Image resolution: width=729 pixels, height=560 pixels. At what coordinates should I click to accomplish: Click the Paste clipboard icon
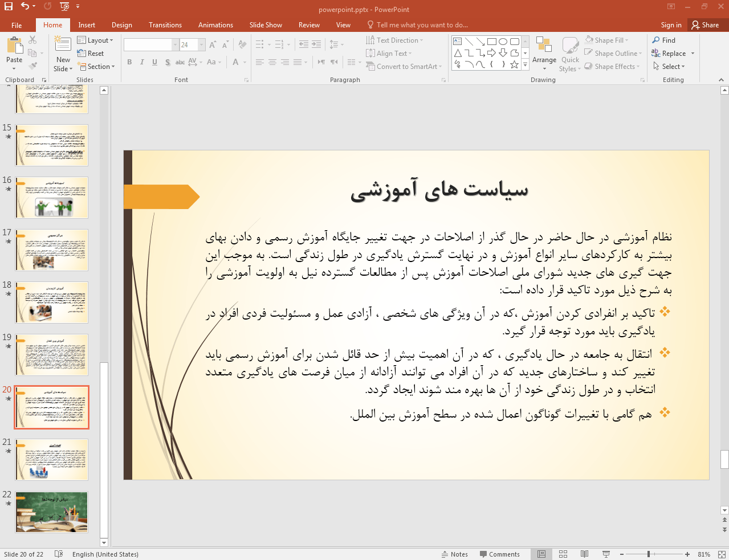[14, 46]
